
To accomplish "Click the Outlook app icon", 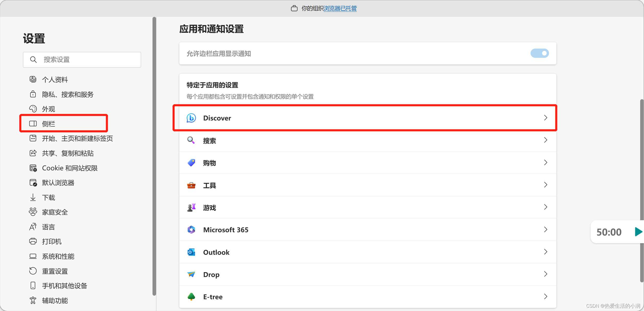I will (191, 252).
